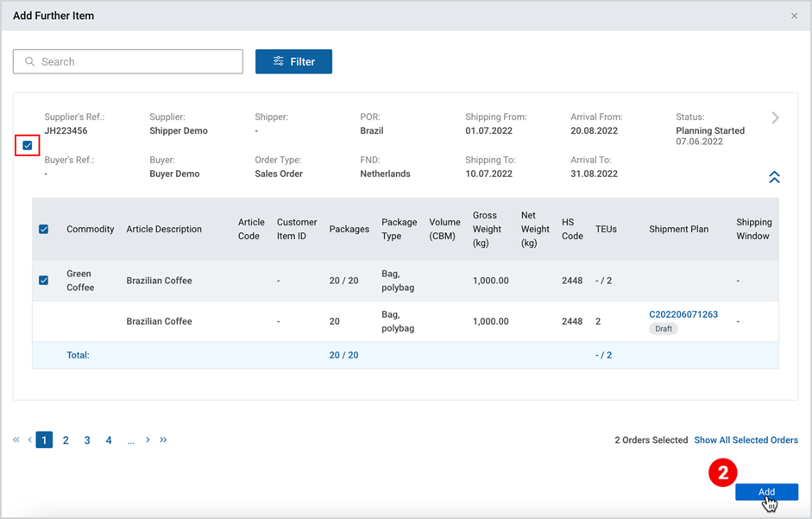Open Show All Selected Orders link
The image size is (812, 519).
(x=746, y=440)
